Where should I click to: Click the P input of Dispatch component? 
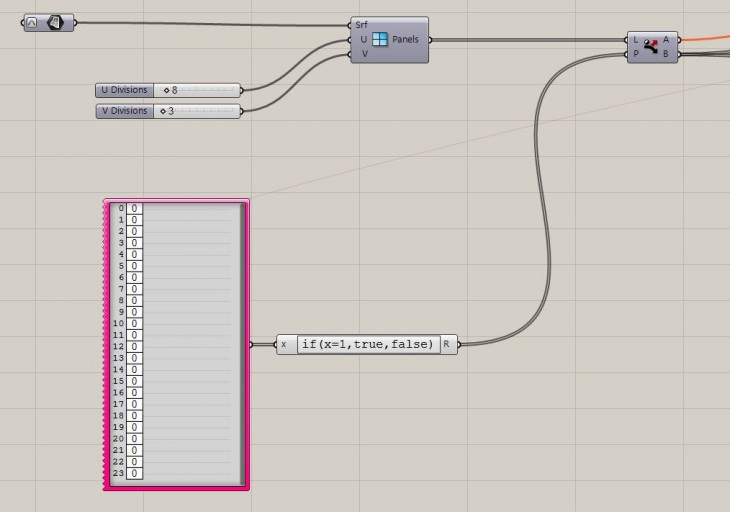coord(636,54)
